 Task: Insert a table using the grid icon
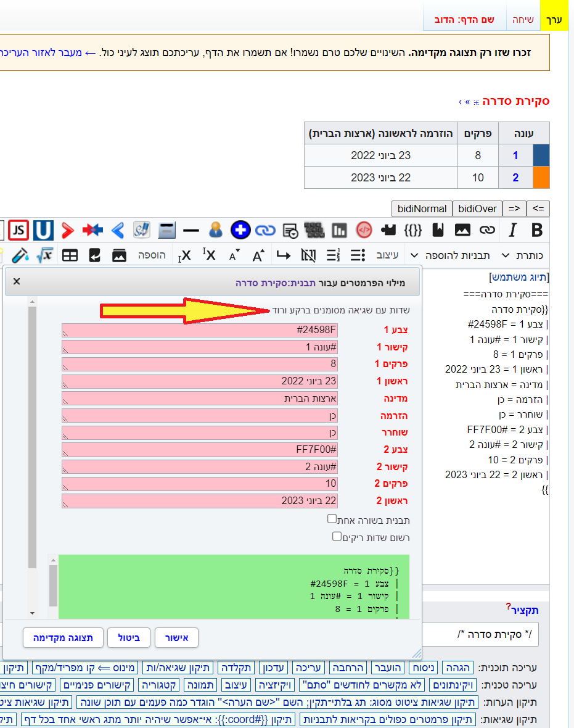(70, 255)
